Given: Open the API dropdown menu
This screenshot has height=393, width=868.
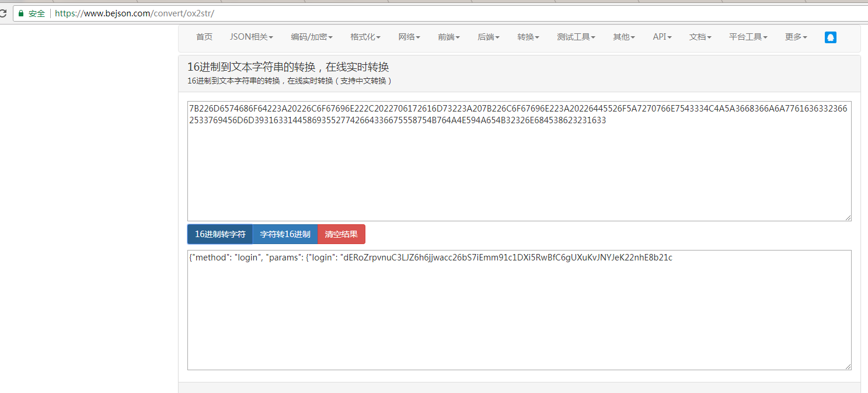Looking at the screenshot, I should tap(662, 37).
